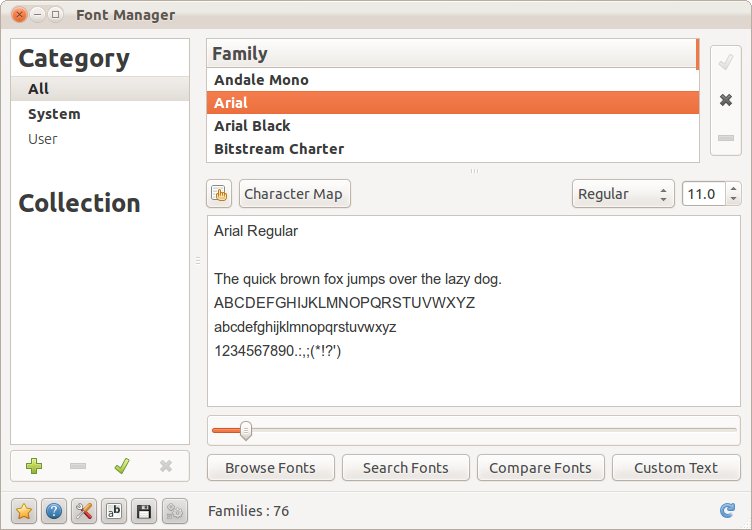Select the System category
Viewport: 752px width, 530px height.
(x=100, y=114)
